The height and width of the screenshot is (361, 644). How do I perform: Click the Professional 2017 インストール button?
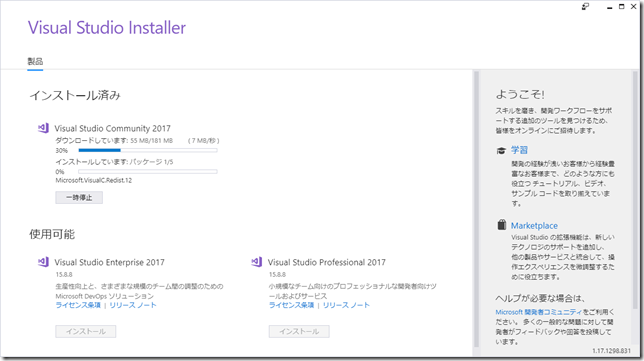click(x=299, y=331)
